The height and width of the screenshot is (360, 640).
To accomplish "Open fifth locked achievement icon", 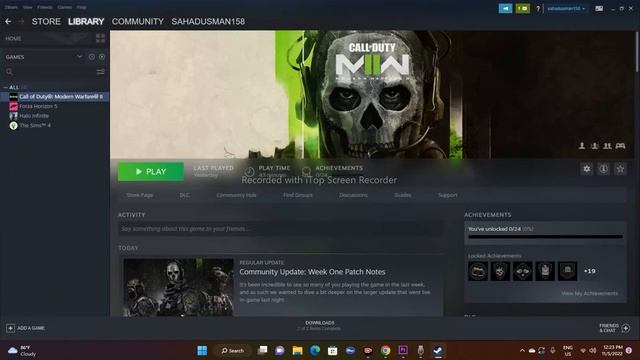I will coord(568,271).
